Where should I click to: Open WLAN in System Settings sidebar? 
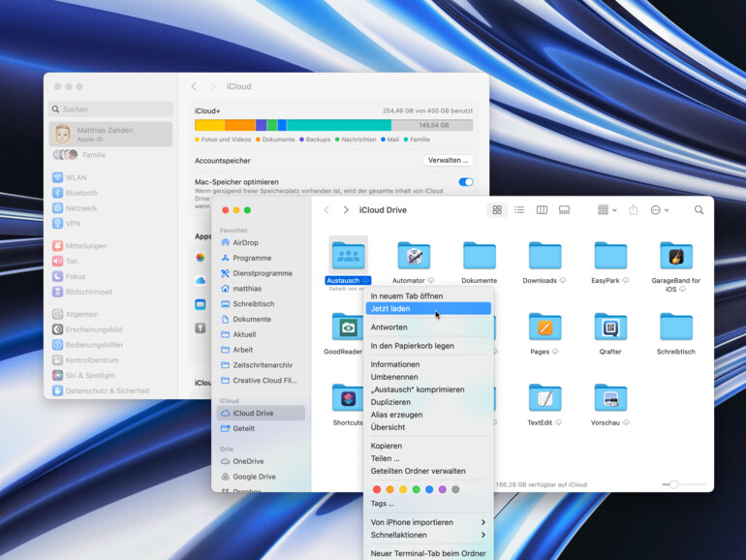coord(110,177)
